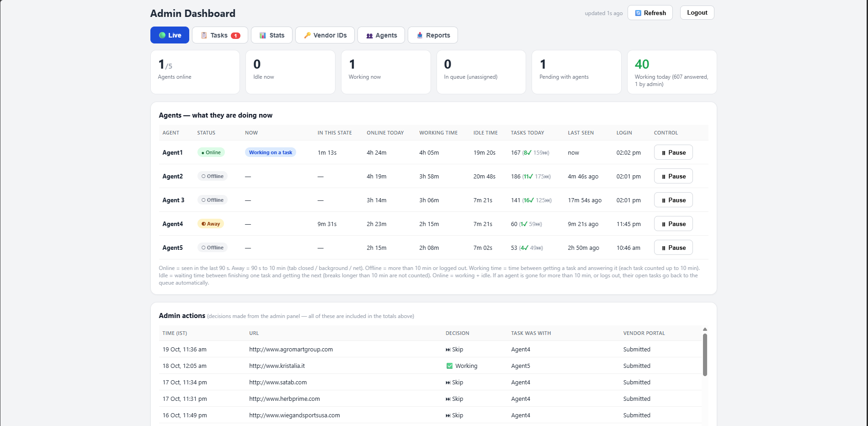
Task: Click the http://www.herbprime.com URL
Action: pyautogui.click(x=284, y=399)
